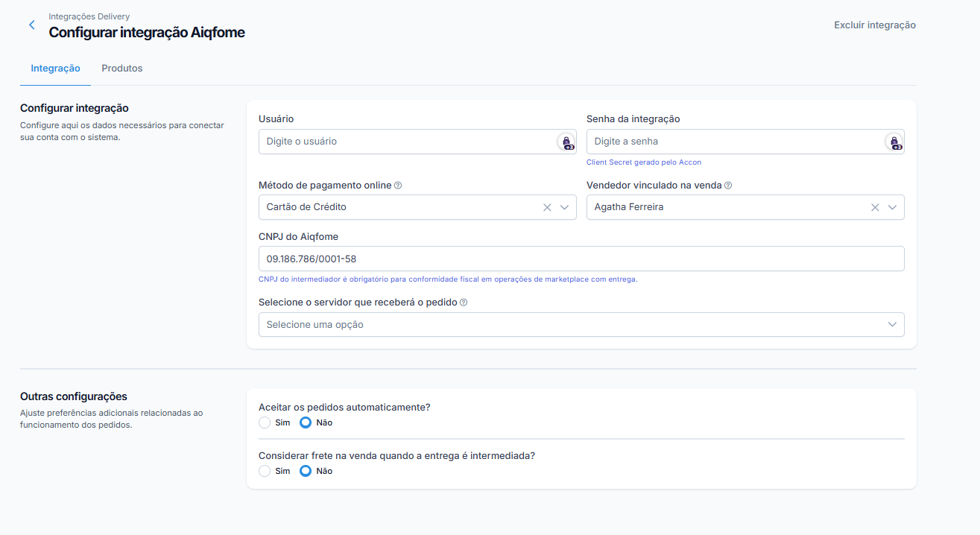This screenshot has width=980, height=535.
Task: Clear the Agatha Ferreira selection
Action: click(x=876, y=207)
